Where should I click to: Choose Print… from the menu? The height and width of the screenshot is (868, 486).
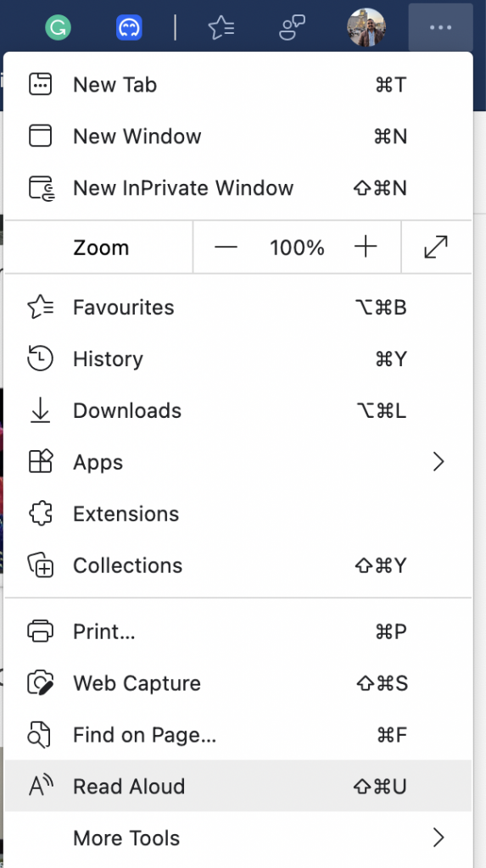238,631
